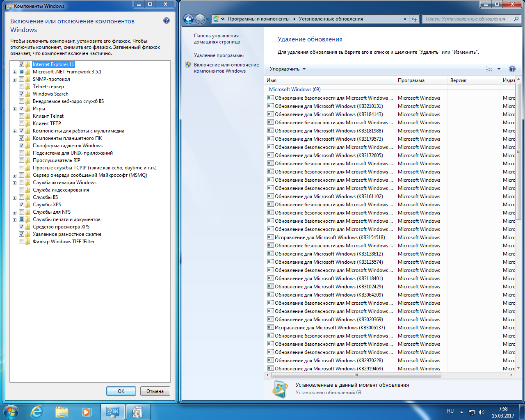Expand the Службы IIS node
This screenshot has width=525, height=420.
tap(14, 198)
